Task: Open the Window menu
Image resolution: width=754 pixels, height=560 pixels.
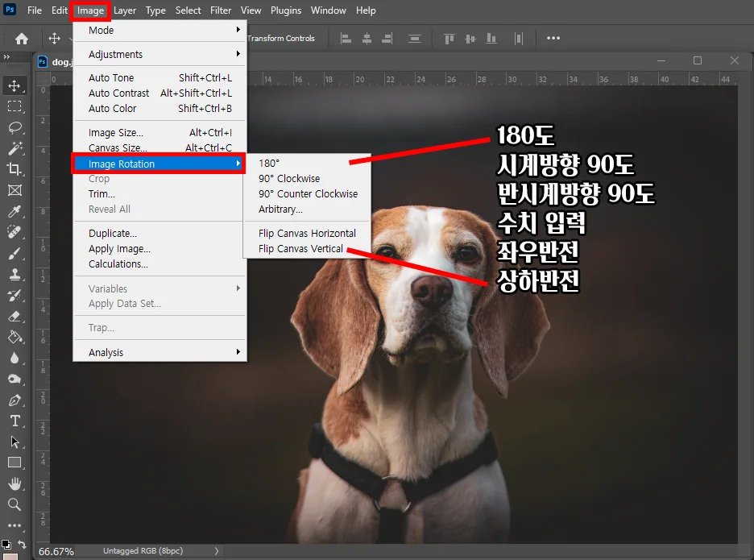Action: (x=328, y=10)
